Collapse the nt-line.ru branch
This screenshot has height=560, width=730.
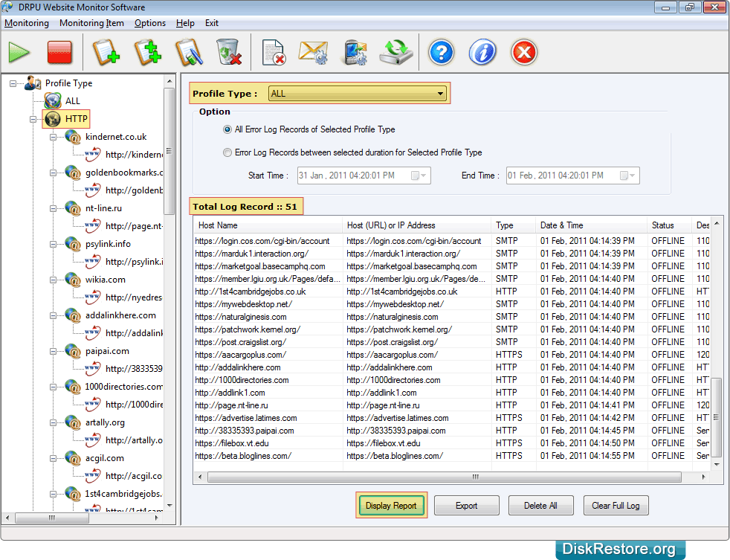tap(53, 209)
